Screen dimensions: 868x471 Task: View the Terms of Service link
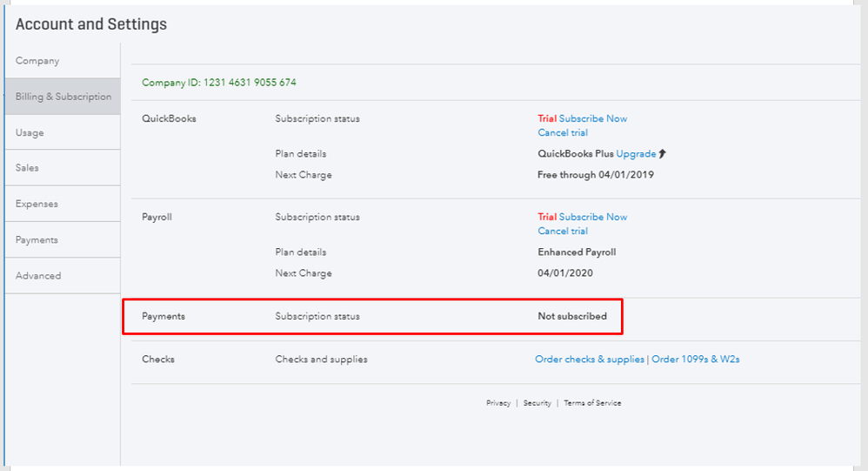click(x=592, y=403)
